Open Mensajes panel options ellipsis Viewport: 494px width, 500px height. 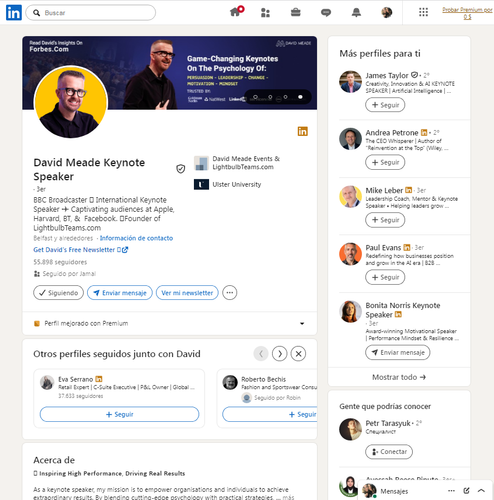tap(451, 491)
